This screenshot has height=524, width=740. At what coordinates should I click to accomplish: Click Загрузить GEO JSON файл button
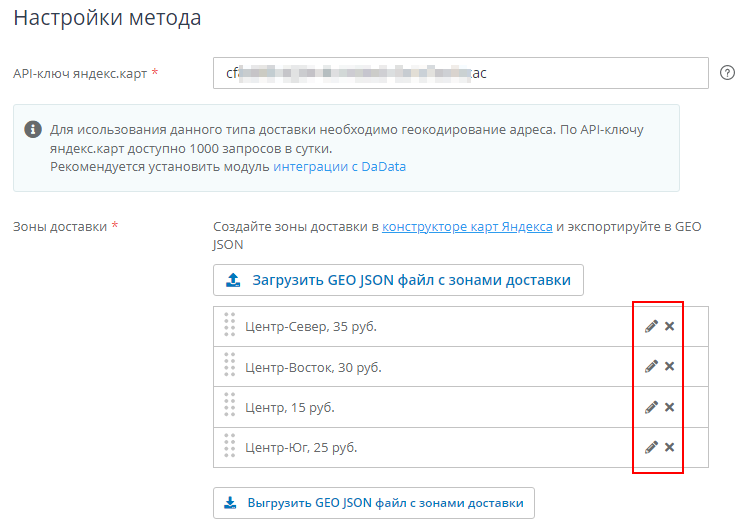coord(398,280)
